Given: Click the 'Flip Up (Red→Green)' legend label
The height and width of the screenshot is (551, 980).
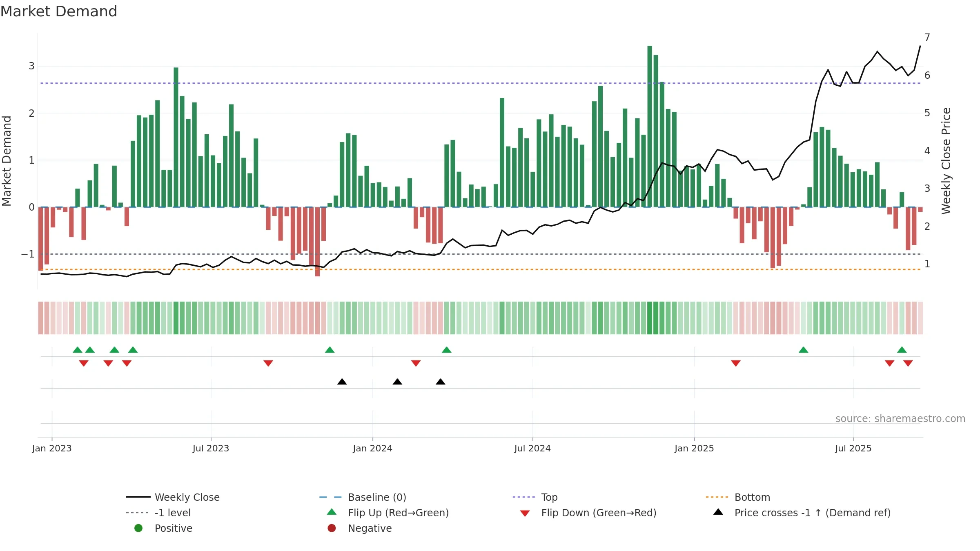Looking at the screenshot, I should point(398,513).
